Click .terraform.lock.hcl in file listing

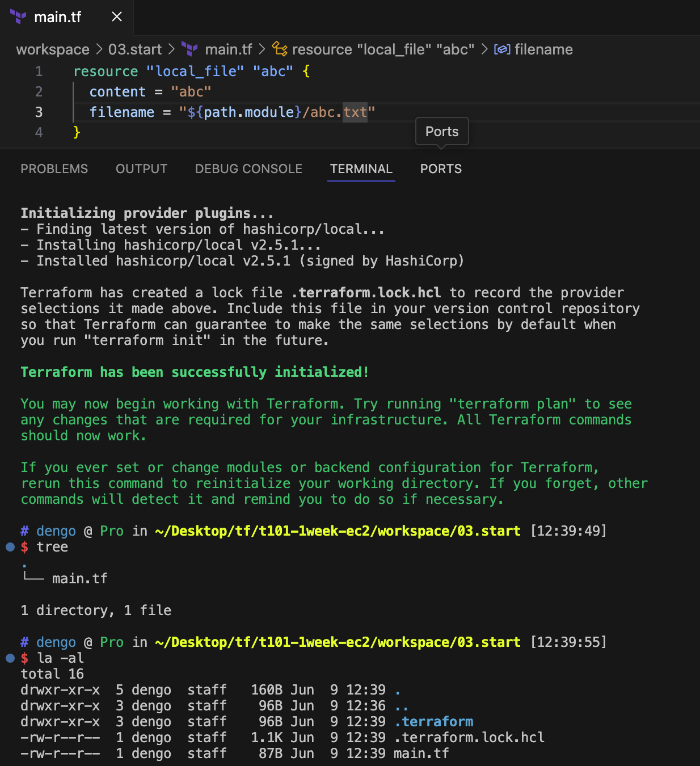point(469,738)
